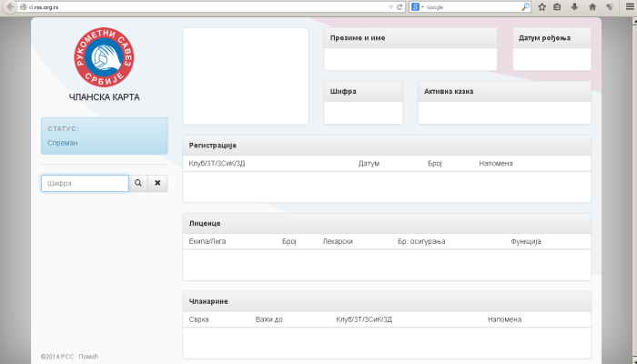
Task: Open the URL bar history dropdown arrow
Action: [389, 6]
